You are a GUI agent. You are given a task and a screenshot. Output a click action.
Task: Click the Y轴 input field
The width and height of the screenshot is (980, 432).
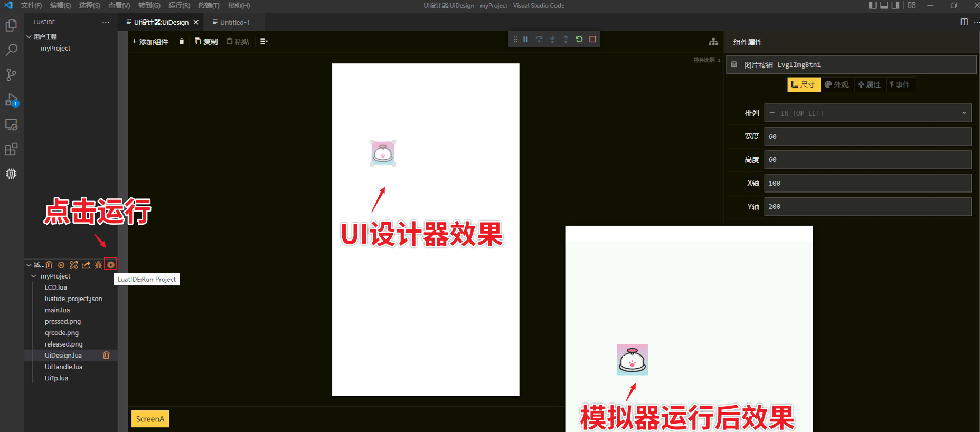tap(868, 207)
